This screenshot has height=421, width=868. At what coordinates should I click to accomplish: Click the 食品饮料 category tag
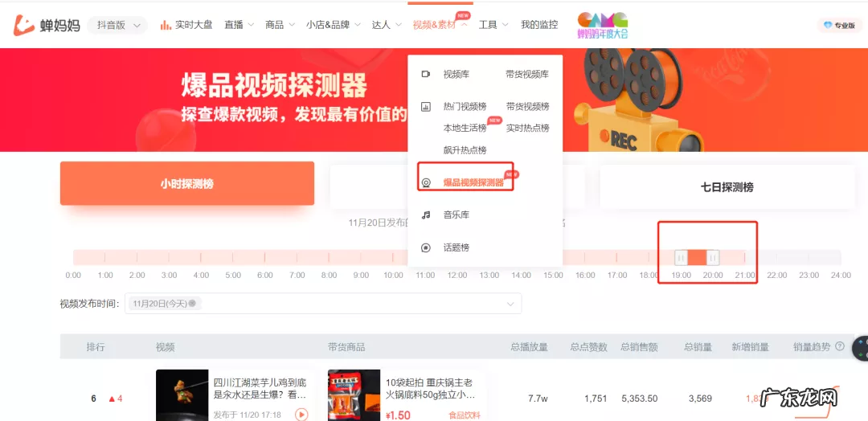(464, 415)
